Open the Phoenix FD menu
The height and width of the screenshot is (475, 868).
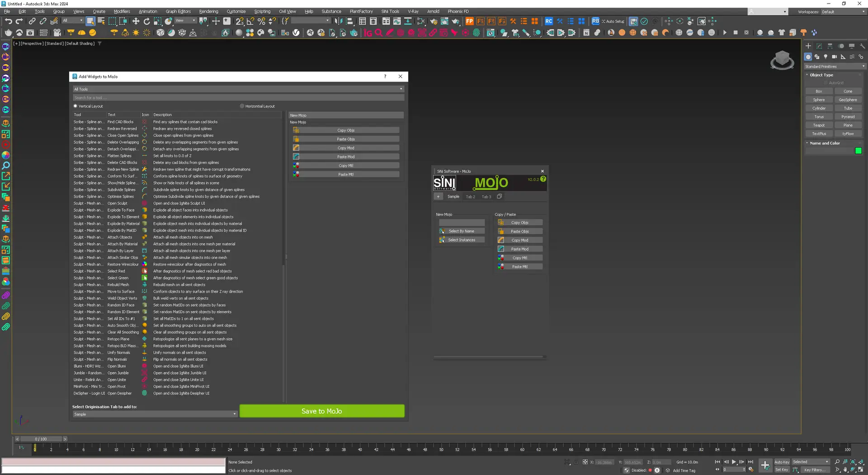[458, 11]
